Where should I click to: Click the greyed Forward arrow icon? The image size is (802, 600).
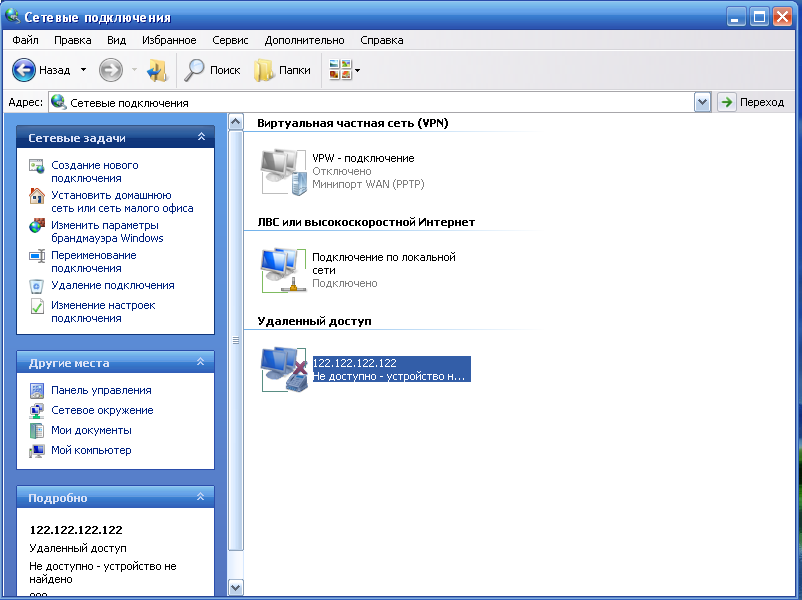tap(110, 70)
